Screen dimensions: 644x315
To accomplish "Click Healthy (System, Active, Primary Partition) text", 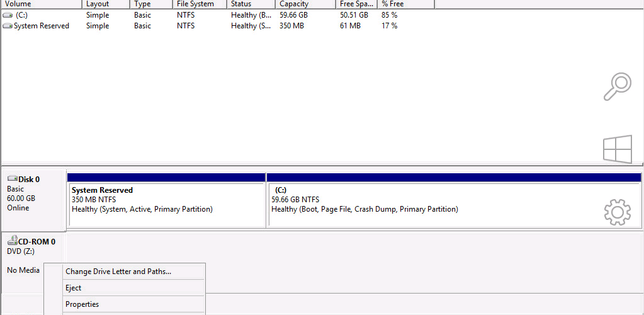I will (x=142, y=209).
